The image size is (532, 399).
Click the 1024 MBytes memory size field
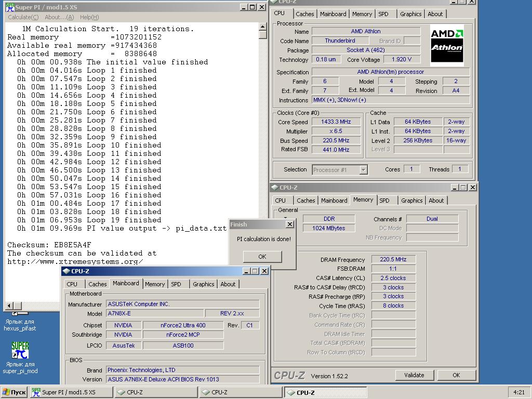[329, 229]
